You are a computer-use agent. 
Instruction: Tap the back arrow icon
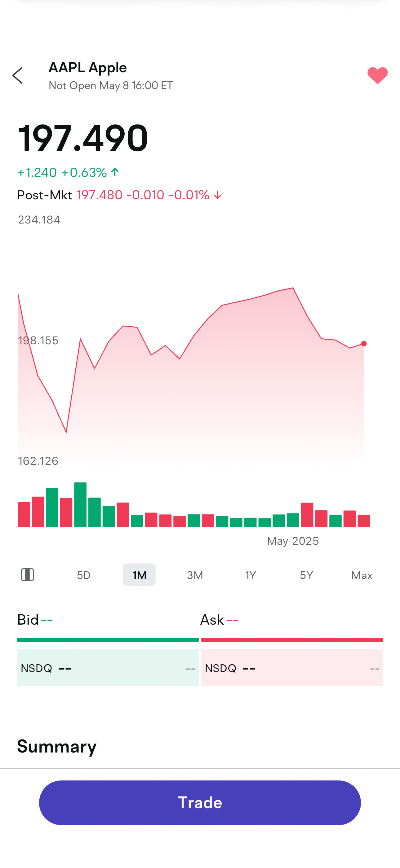point(17,75)
